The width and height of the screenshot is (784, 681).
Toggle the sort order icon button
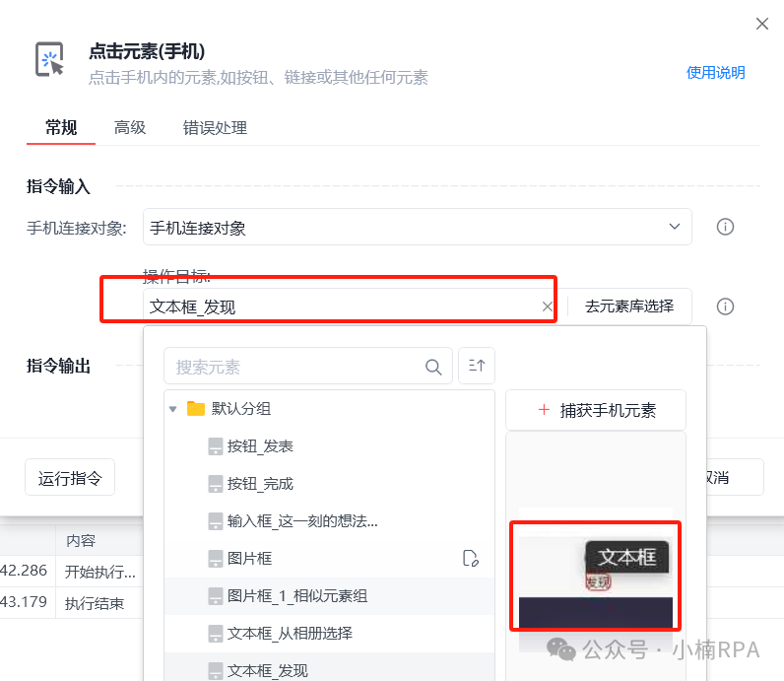[x=477, y=366]
